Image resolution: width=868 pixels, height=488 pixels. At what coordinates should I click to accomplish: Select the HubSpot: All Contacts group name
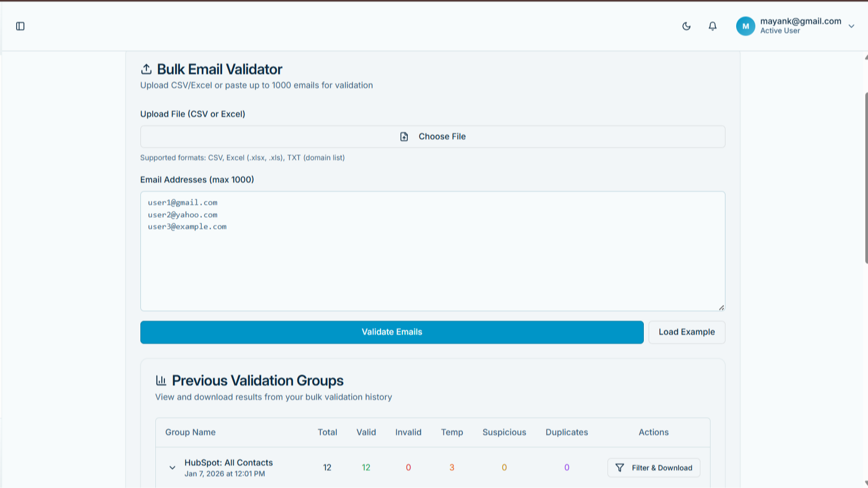228,462
